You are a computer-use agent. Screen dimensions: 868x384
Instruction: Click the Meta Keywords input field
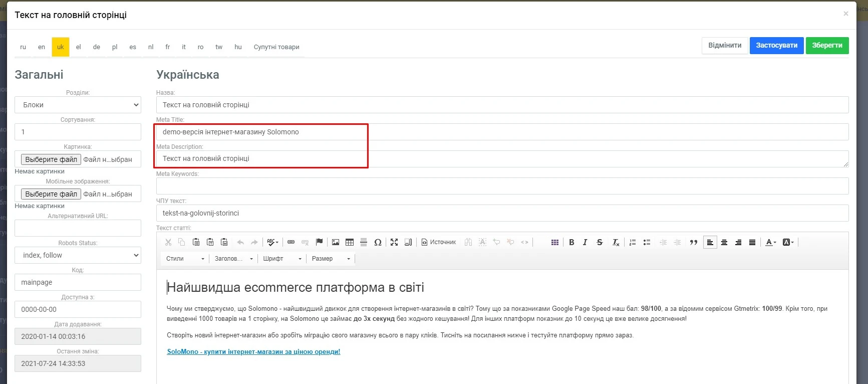coord(502,186)
